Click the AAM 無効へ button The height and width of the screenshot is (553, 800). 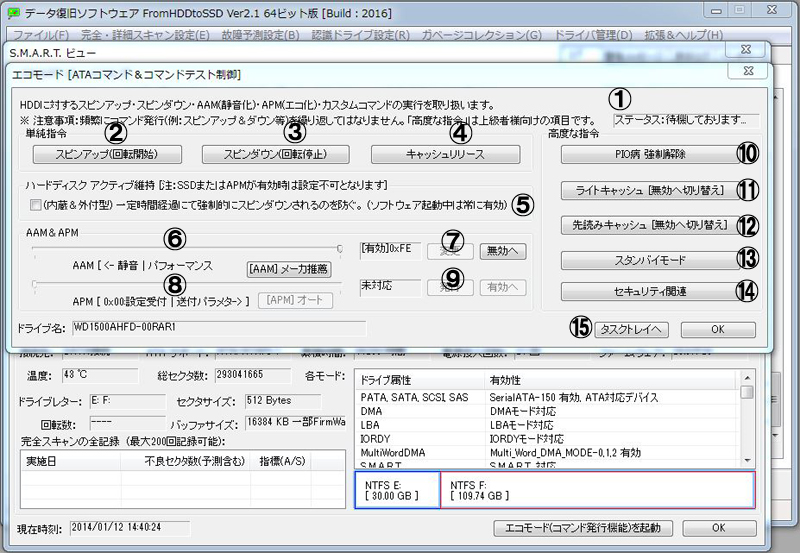point(503,251)
